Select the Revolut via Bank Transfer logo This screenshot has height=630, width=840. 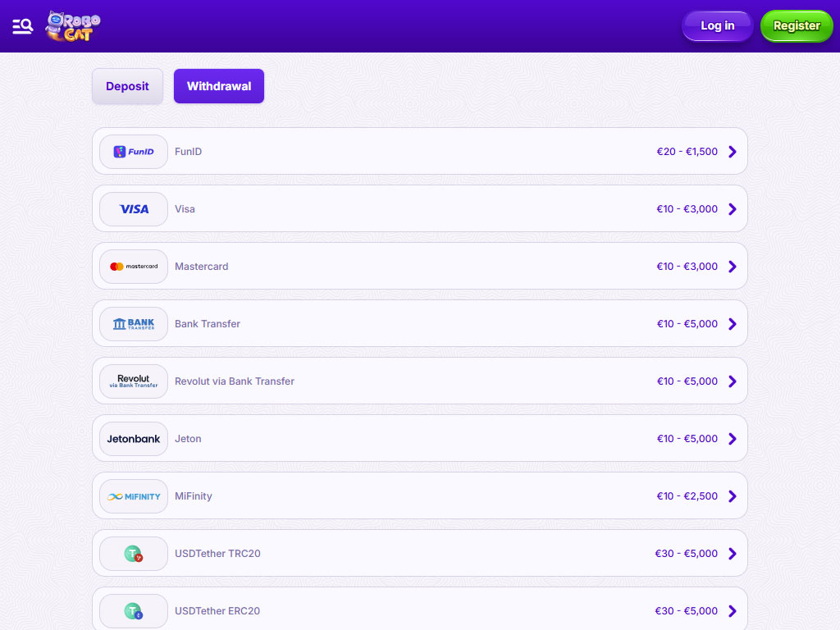pos(134,381)
